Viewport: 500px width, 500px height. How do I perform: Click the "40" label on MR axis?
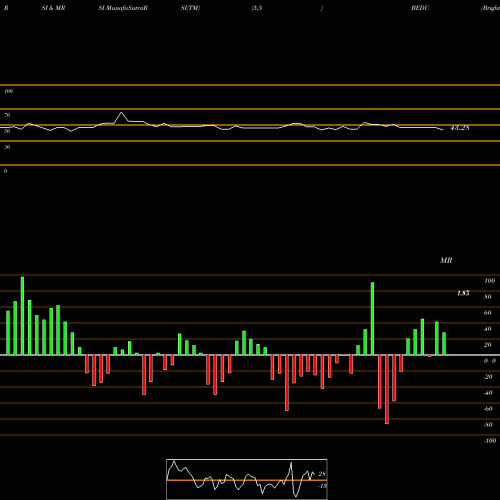tap(487, 329)
